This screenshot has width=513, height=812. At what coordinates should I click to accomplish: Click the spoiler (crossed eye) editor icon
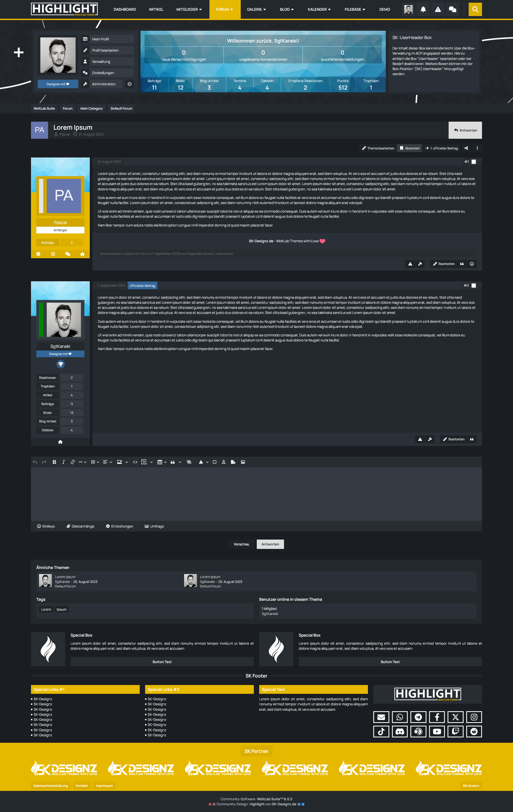[189, 462]
